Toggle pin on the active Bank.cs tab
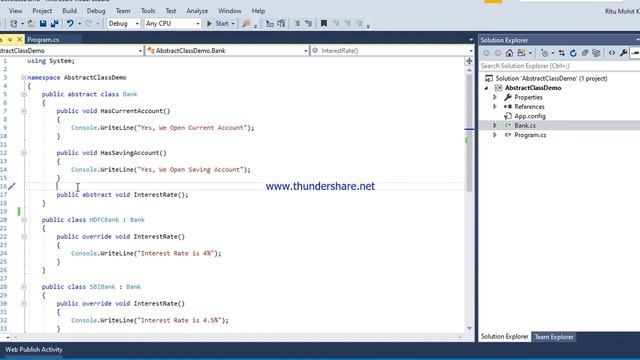640x360 pixels. coord(10,40)
